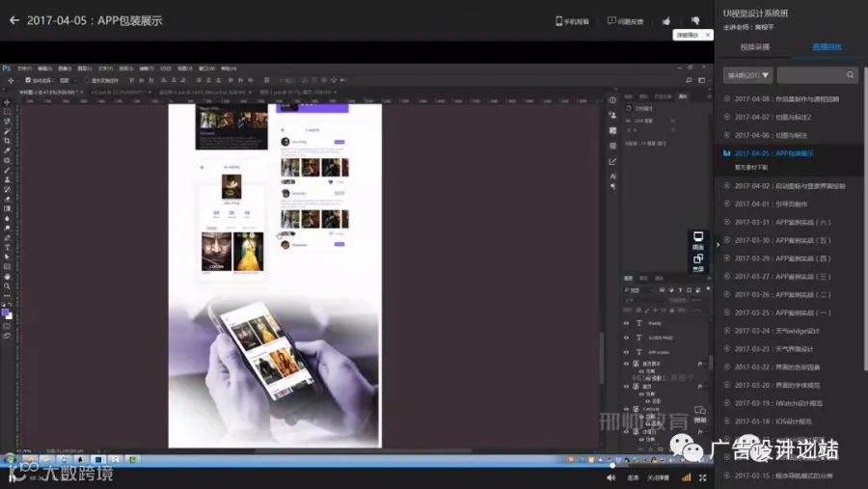The width and height of the screenshot is (868, 489).
Task: Toggle visibility of the thanks text layer
Action: pyautogui.click(x=626, y=323)
